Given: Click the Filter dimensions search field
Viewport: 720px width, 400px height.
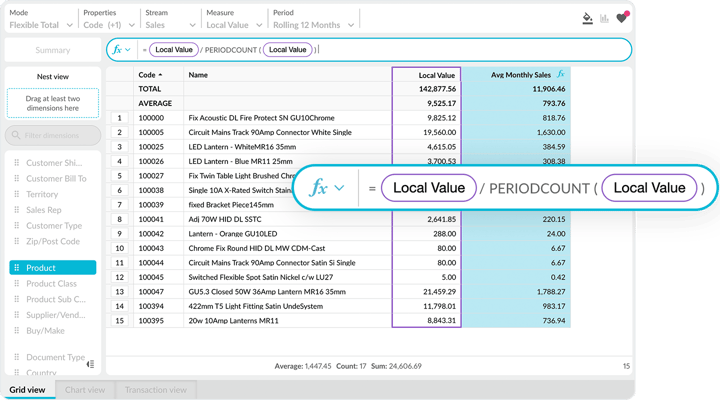Looking at the screenshot, I should (x=53, y=135).
